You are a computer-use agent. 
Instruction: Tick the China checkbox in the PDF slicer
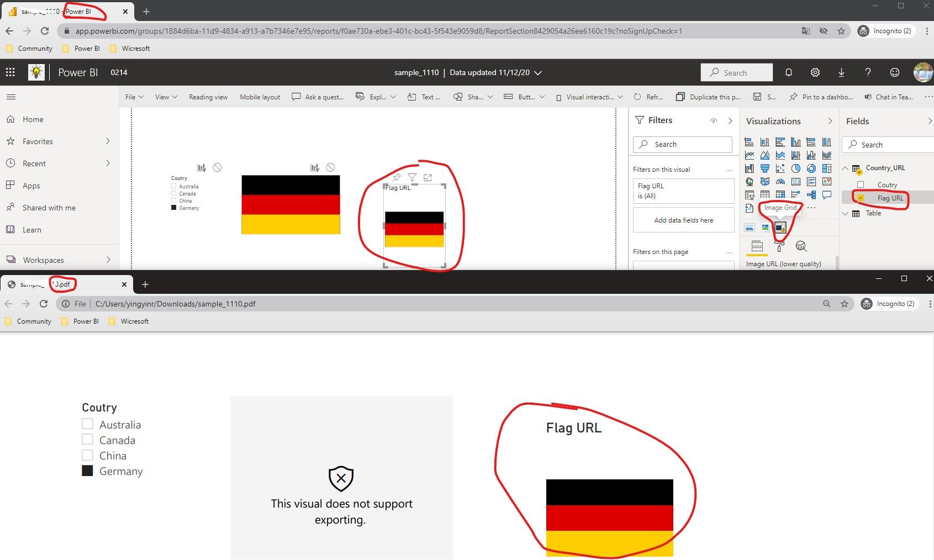point(87,455)
